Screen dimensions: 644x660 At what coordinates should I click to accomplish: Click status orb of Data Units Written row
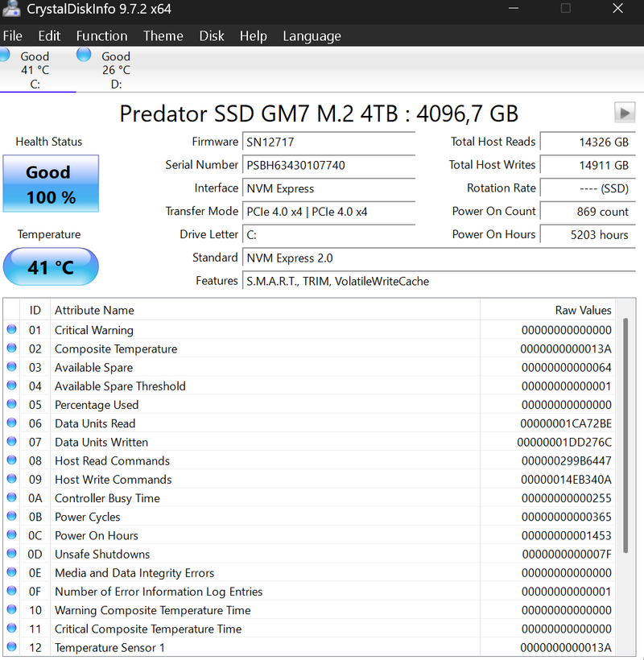pyautogui.click(x=12, y=441)
